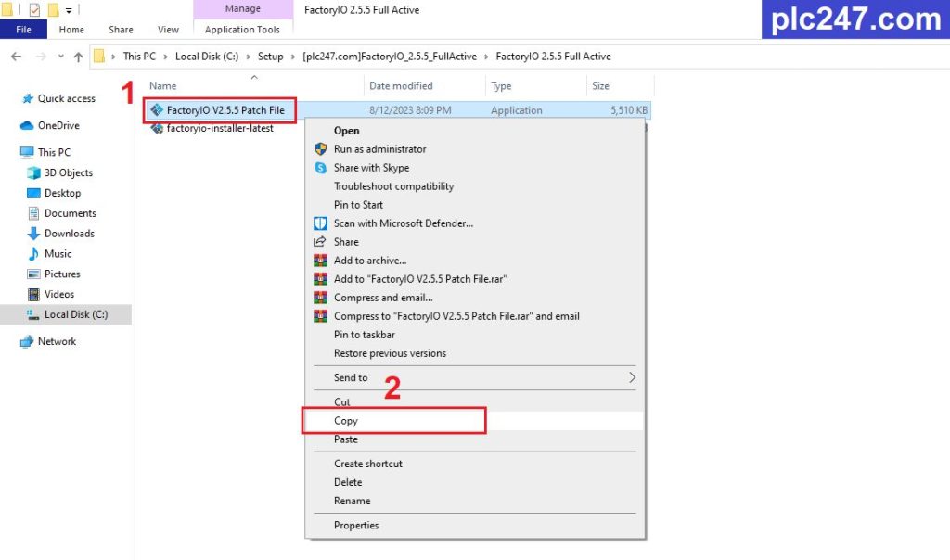Select Local Disk (C:) in sidebar
Image resolution: width=950 pixels, height=560 pixels.
(66, 314)
